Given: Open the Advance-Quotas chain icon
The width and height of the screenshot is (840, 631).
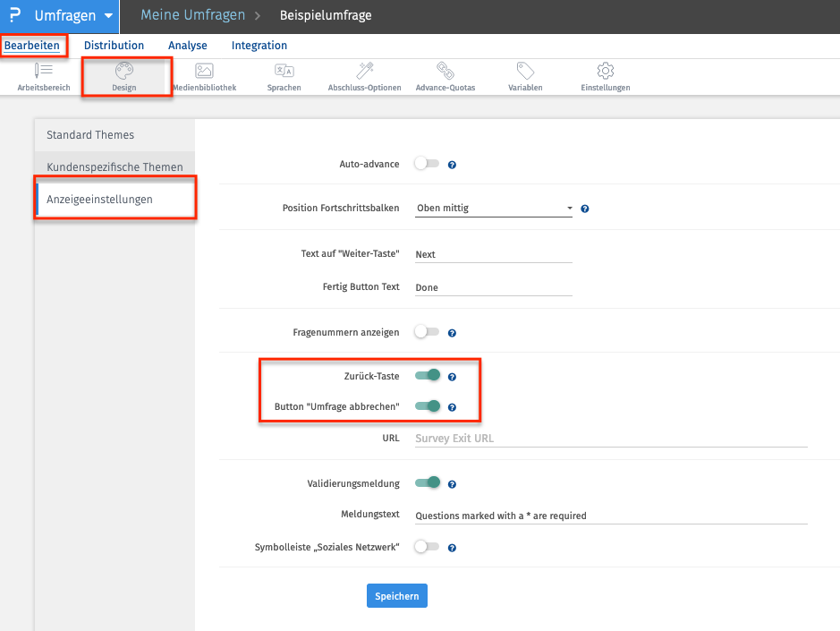Looking at the screenshot, I should pos(445,76).
